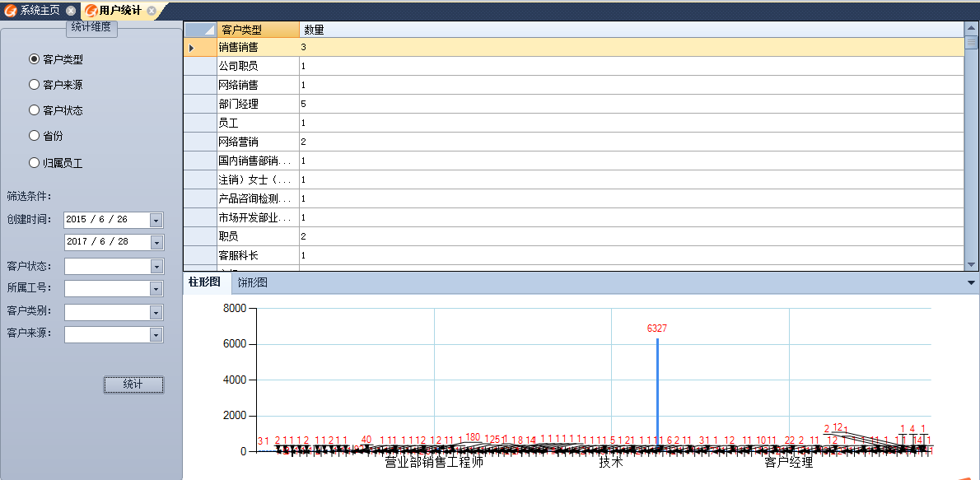Click the 客户经理 axis label
This screenshot has width=980, height=480.
789,464
